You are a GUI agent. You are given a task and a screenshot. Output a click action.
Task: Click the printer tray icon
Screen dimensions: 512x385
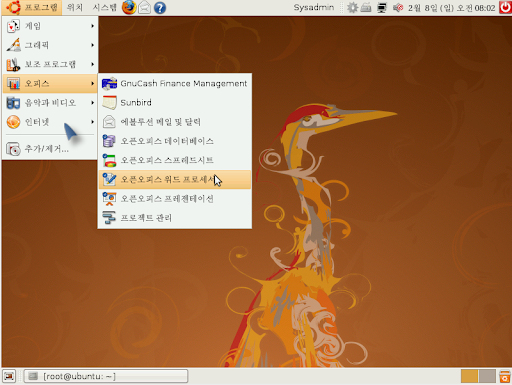pos(366,7)
